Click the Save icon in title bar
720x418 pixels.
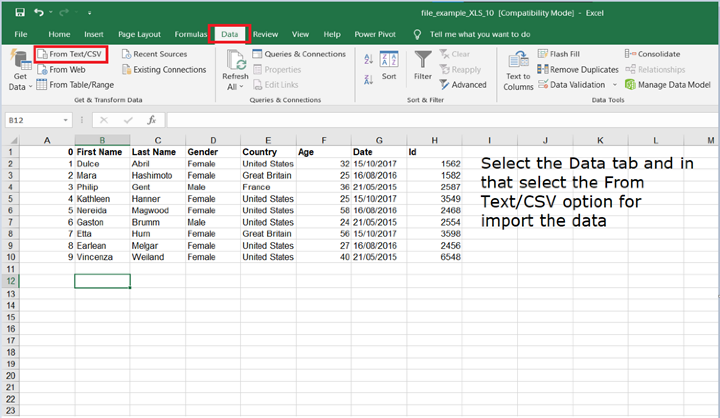20,12
